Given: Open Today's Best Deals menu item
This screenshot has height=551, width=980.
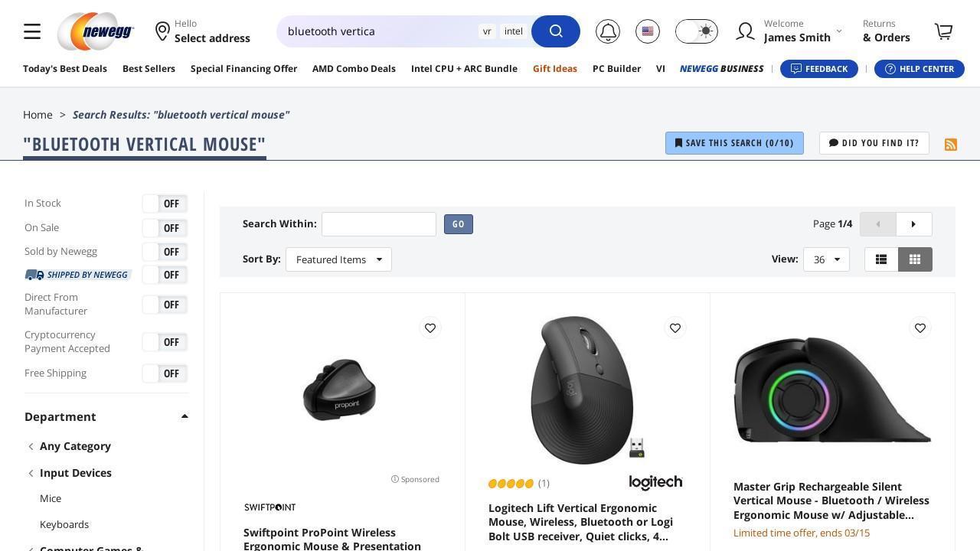Looking at the screenshot, I should coord(65,69).
